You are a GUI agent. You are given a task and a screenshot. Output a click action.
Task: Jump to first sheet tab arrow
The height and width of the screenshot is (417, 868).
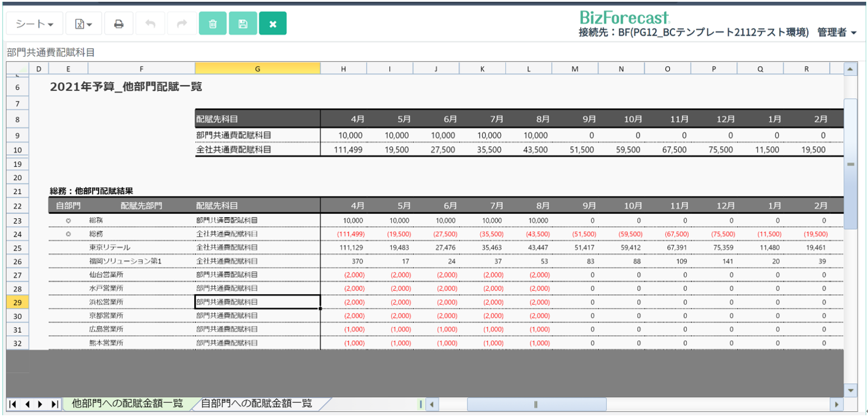click(x=13, y=404)
